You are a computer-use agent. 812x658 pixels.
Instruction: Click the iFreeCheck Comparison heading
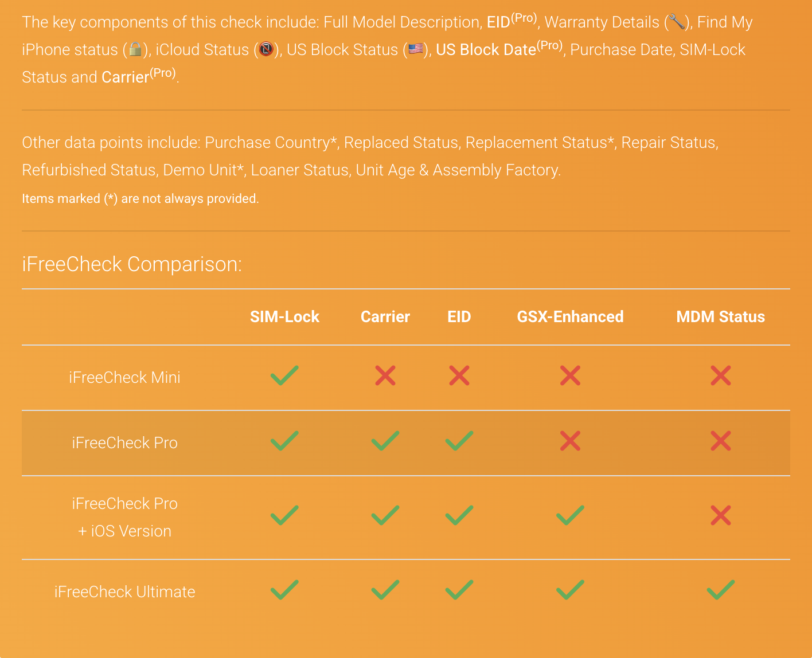[x=132, y=264]
